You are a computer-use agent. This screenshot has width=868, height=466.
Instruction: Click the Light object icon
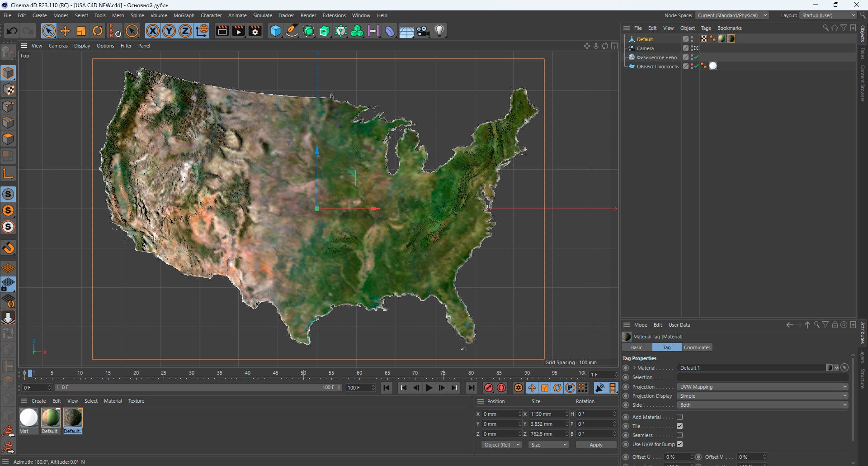(439, 31)
